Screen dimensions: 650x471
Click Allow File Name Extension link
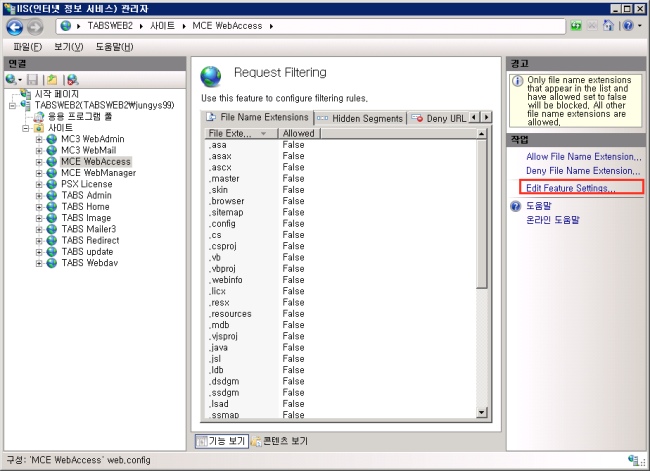[x=583, y=157]
